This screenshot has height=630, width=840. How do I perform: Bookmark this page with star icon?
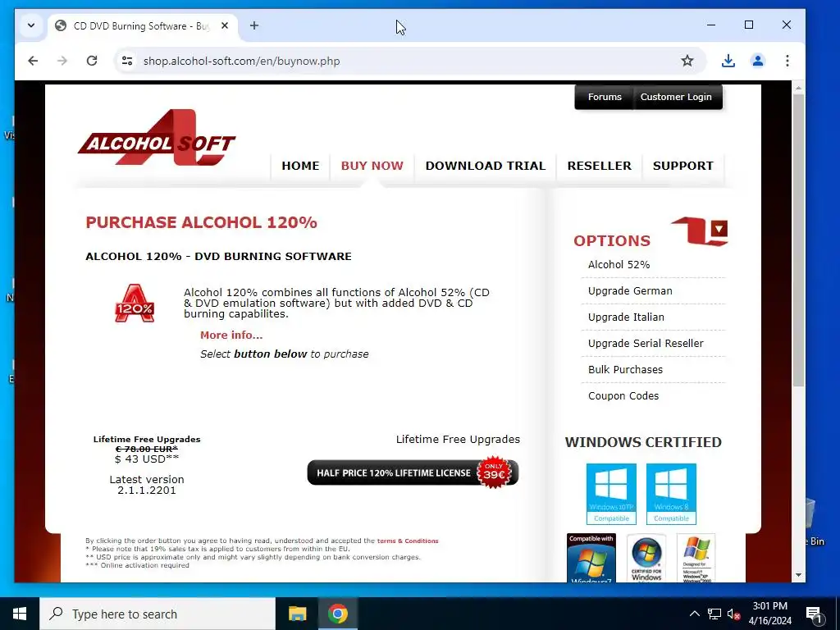(687, 61)
